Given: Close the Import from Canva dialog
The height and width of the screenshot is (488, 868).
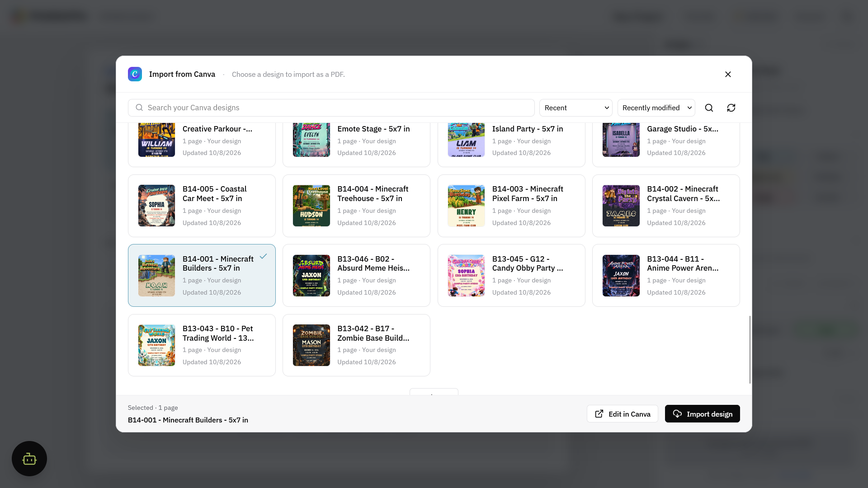Looking at the screenshot, I should [x=728, y=74].
